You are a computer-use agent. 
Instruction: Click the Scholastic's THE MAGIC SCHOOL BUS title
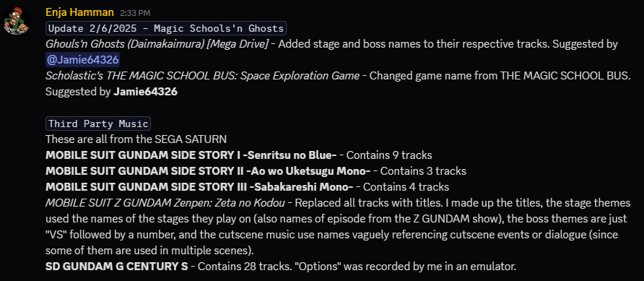pyautogui.click(x=202, y=76)
